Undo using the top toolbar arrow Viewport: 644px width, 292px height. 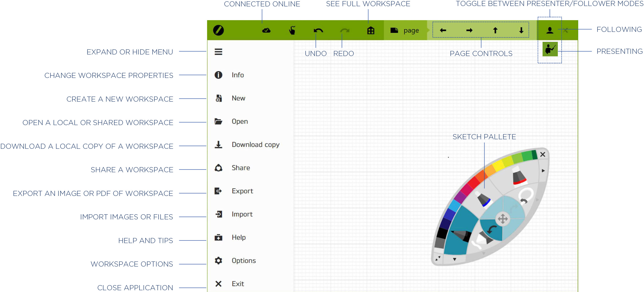(x=318, y=31)
